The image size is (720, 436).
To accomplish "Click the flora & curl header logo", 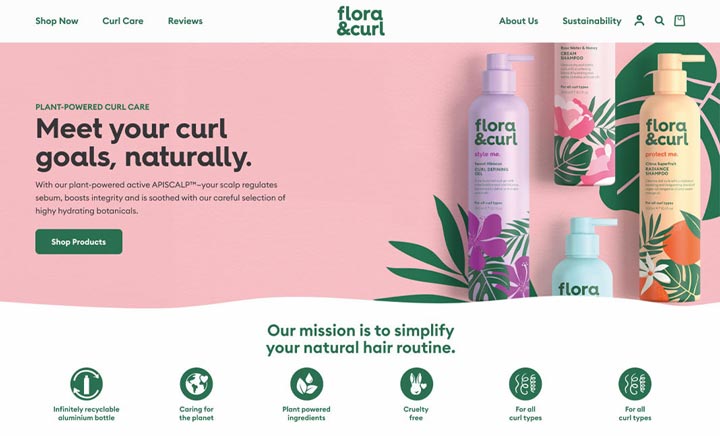I will point(360,21).
